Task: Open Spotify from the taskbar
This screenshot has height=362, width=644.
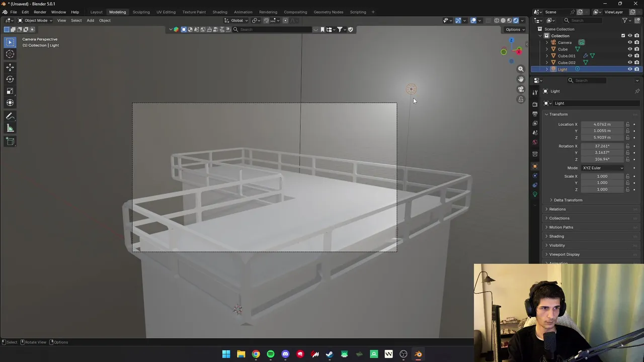Action: [x=271, y=354]
